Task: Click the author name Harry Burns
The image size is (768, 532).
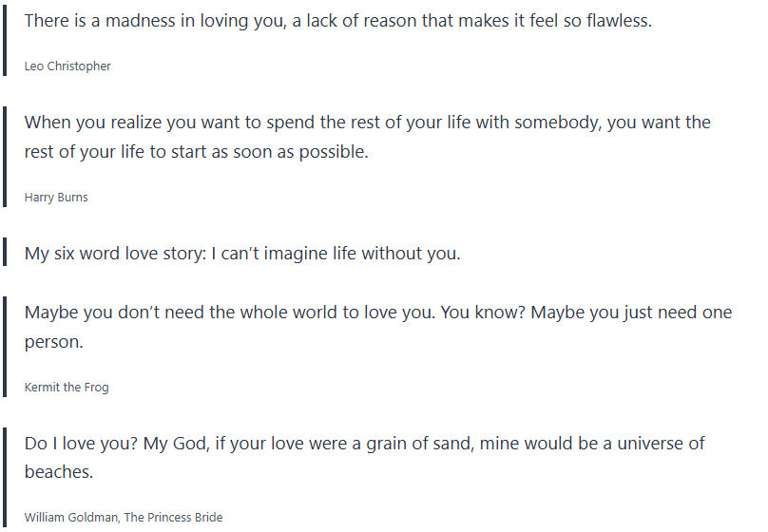Action: coord(56,198)
